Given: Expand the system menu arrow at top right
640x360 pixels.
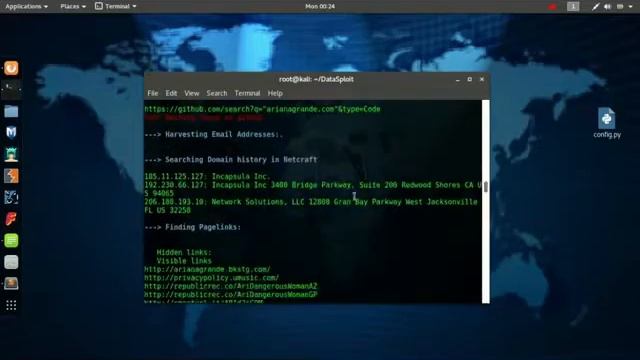Looking at the screenshot, I should click(631, 7).
